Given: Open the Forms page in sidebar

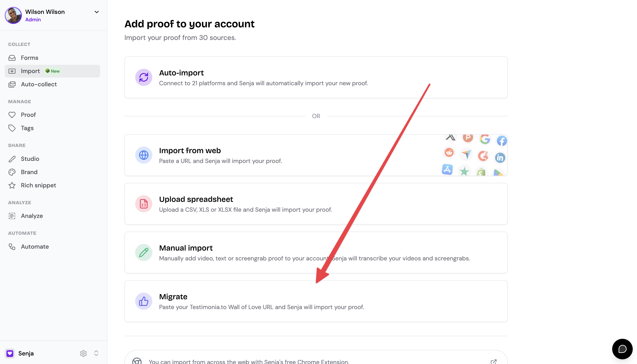Looking at the screenshot, I should (52, 58).
